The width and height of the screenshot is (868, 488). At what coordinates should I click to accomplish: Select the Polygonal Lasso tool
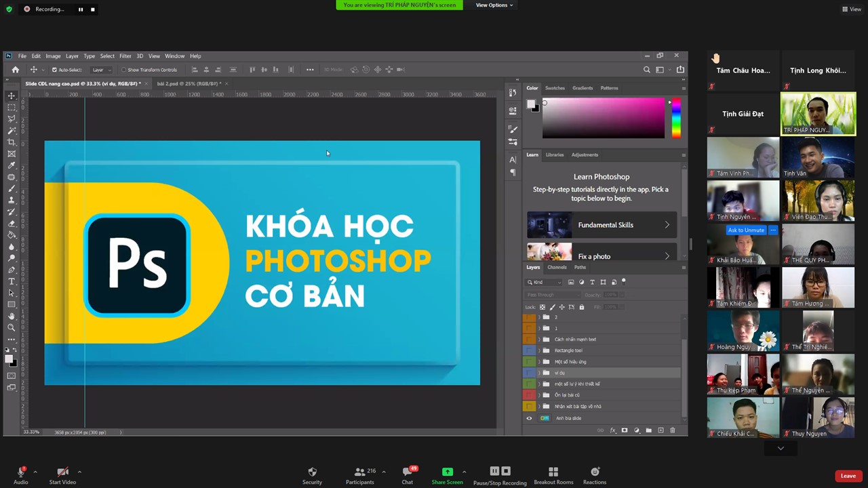(x=12, y=119)
